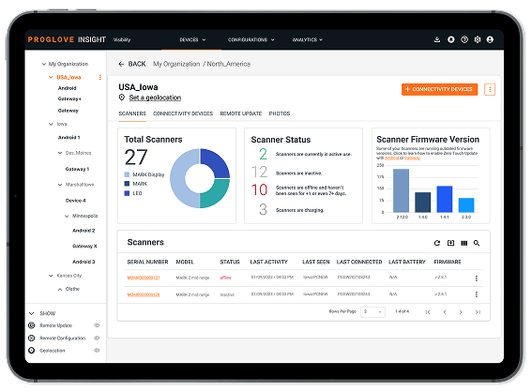This screenshot has height=392, width=532.
Task: Click the ProGlove Insight logo
Action: (x=67, y=39)
